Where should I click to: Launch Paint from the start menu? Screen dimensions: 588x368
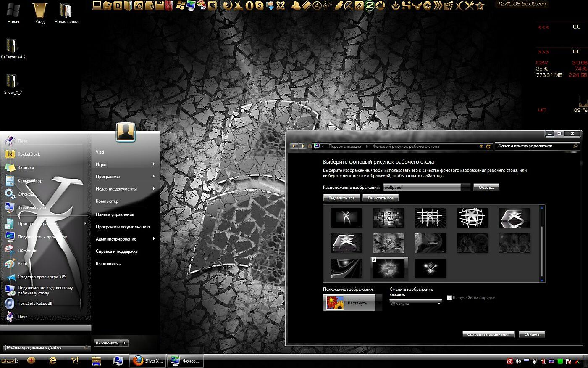tap(45, 264)
